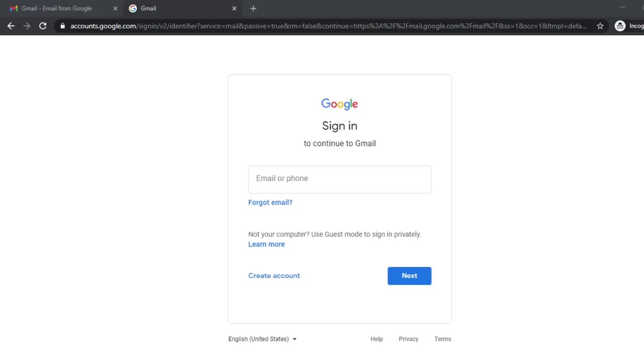Viewport: 644px width, 362px height.
Task: Click the 'Not your computer?' guest mode text
Action: point(335,234)
